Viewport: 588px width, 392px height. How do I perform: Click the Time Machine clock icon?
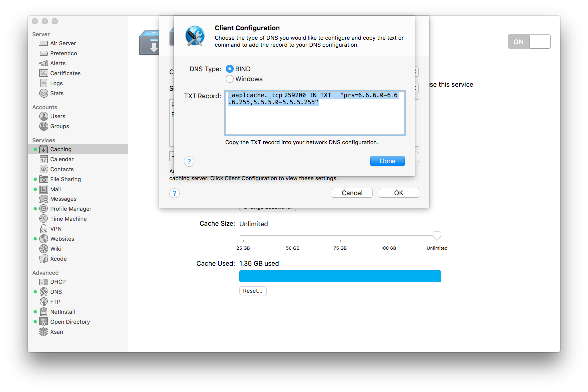pyautogui.click(x=43, y=219)
